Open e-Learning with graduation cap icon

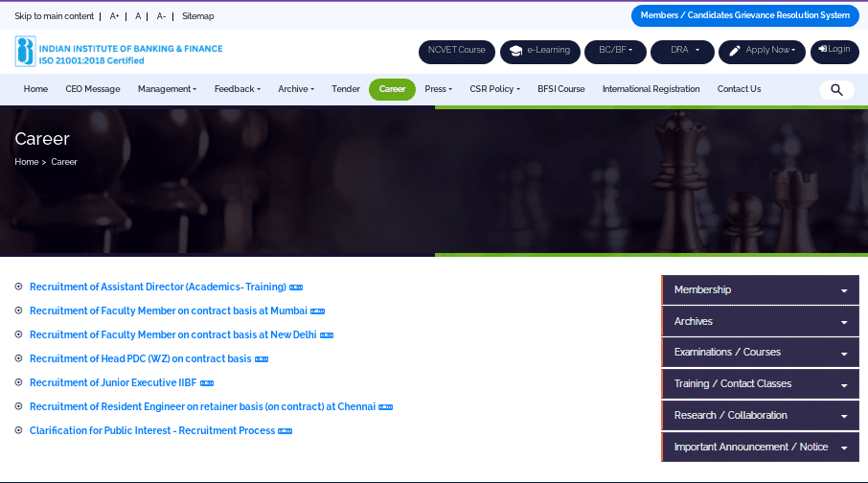(x=540, y=51)
